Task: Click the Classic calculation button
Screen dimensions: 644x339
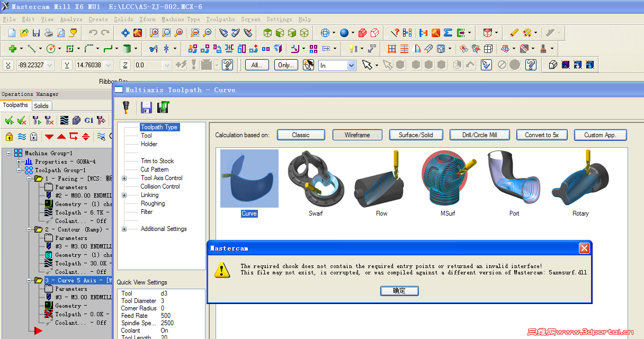Action: (301, 135)
